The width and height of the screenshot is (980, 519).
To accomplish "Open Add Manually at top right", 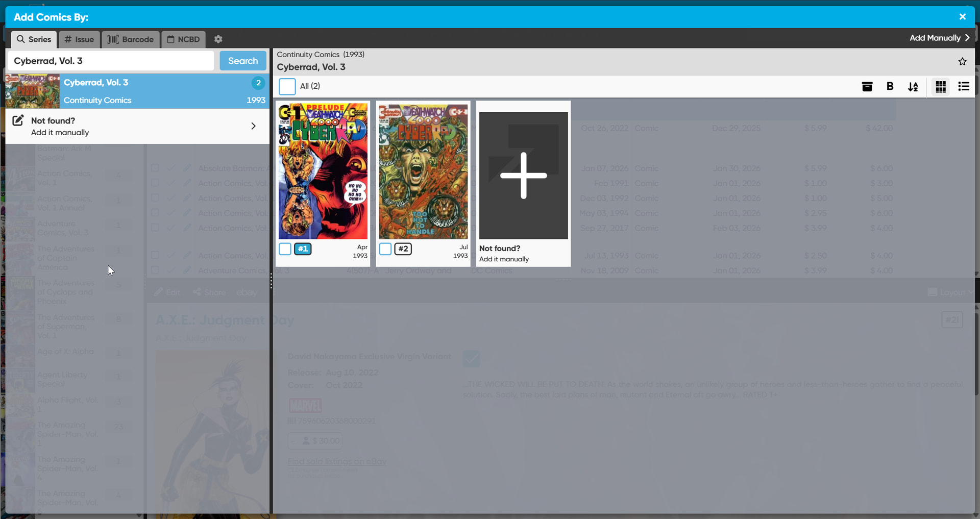I will coord(939,38).
